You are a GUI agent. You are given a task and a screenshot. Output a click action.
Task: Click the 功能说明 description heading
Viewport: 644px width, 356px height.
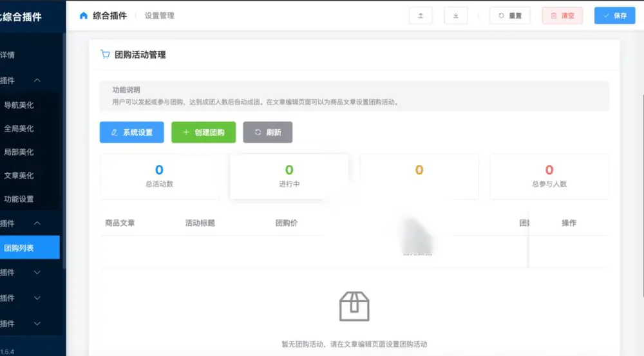(x=126, y=89)
